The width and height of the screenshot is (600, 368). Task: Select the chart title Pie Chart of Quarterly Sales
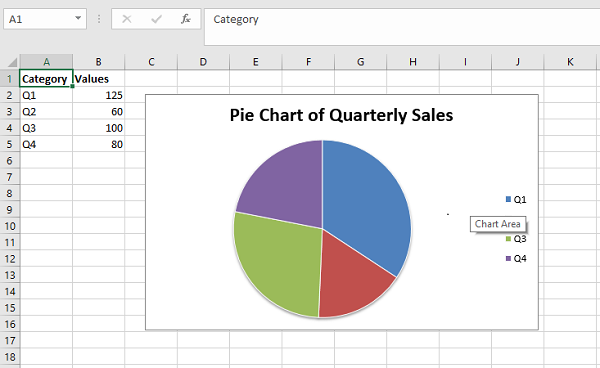[341, 115]
